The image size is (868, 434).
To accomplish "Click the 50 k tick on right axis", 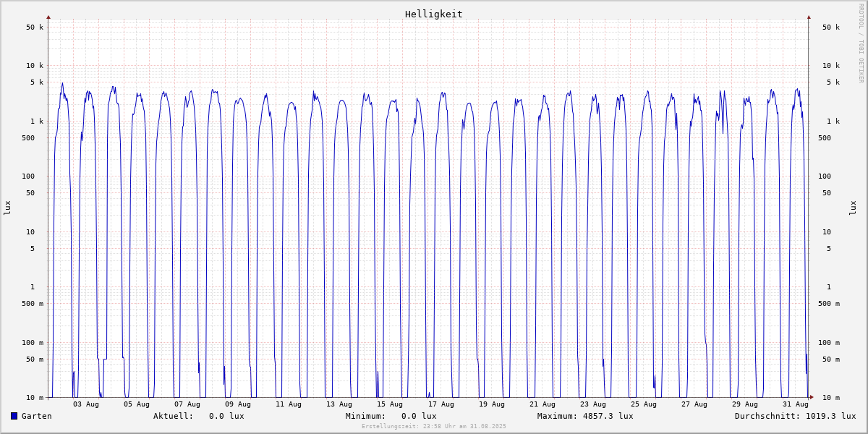I will pyautogui.click(x=830, y=27).
